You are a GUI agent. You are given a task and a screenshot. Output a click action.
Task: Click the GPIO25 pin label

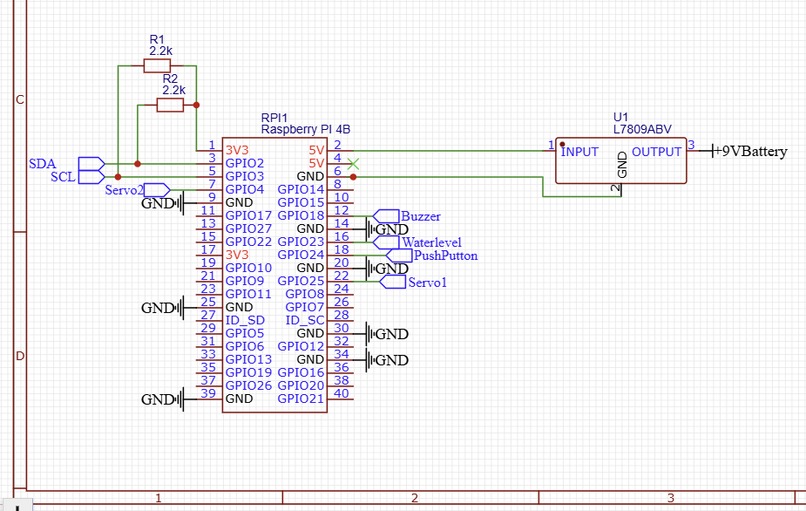click(x=301, y=281)
